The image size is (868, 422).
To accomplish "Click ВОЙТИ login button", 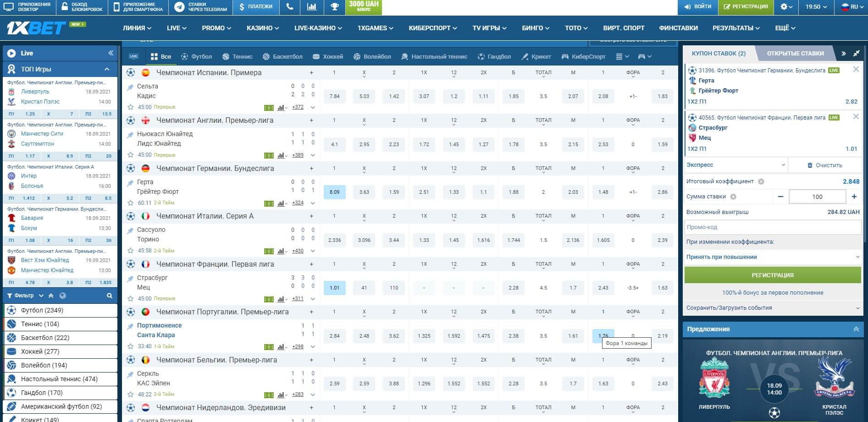I will (x=697, y=7).
